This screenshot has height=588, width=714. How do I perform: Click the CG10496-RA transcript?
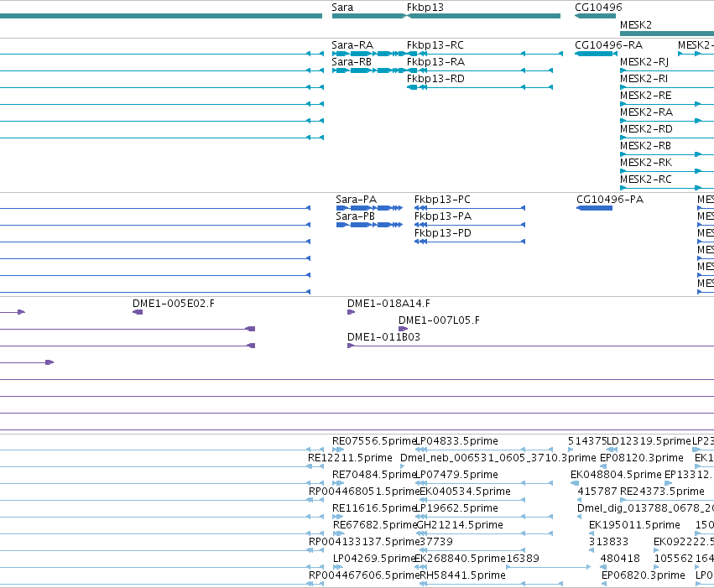tap(596, 54)
